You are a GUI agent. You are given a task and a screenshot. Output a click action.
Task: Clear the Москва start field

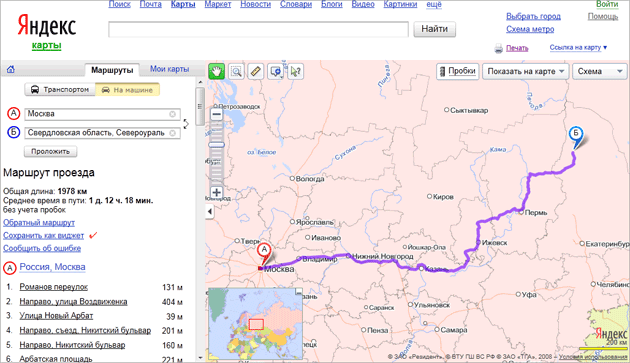coord(172,114)
